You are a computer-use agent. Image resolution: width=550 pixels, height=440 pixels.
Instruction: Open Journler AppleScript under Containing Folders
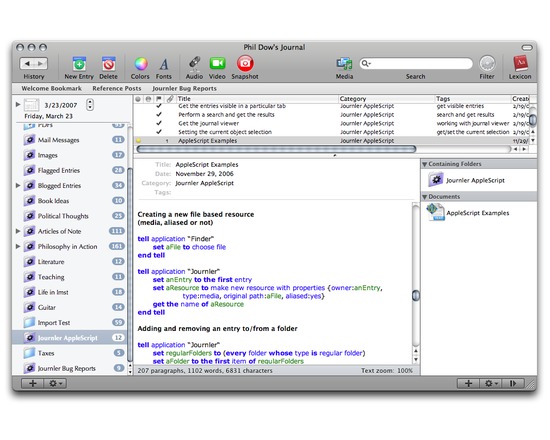467,180
